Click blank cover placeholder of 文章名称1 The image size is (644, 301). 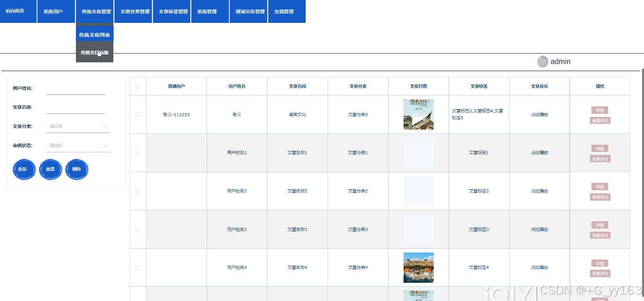point(419,153)
